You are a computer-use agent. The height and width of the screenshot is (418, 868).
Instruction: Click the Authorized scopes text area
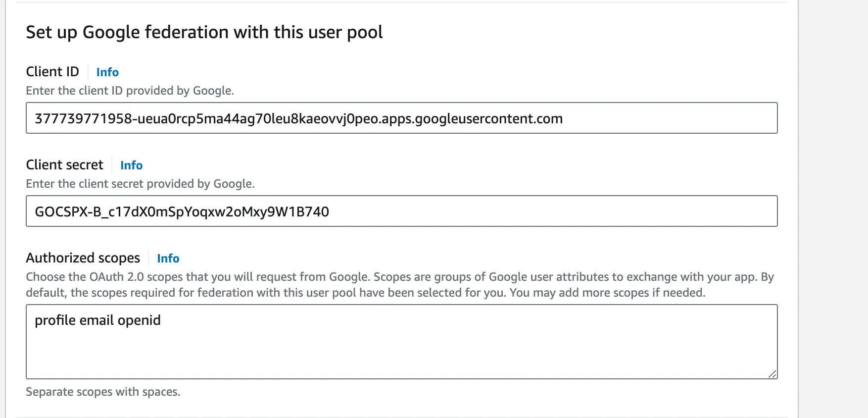point(401,342)
